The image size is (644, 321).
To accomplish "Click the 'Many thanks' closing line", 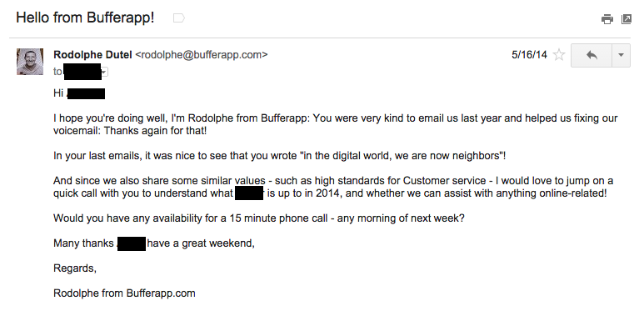I will coord(154,243).
